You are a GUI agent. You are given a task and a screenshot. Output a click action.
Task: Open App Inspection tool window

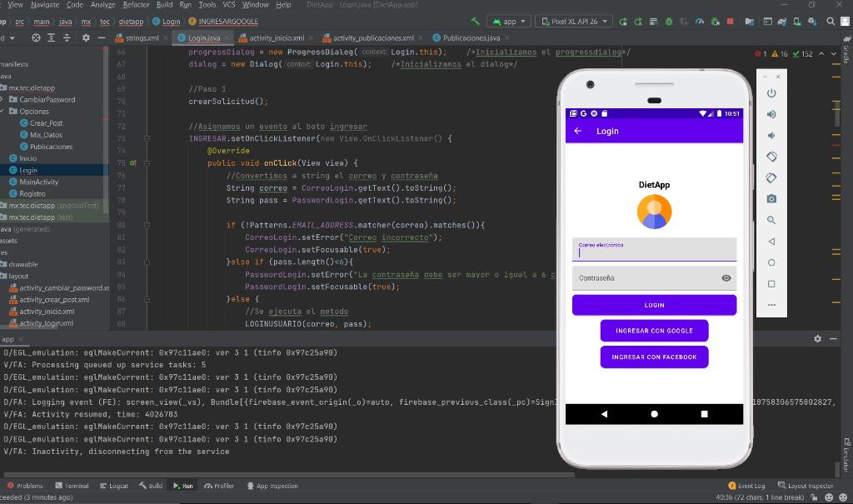pyautogui.click(x=272, y=486)
